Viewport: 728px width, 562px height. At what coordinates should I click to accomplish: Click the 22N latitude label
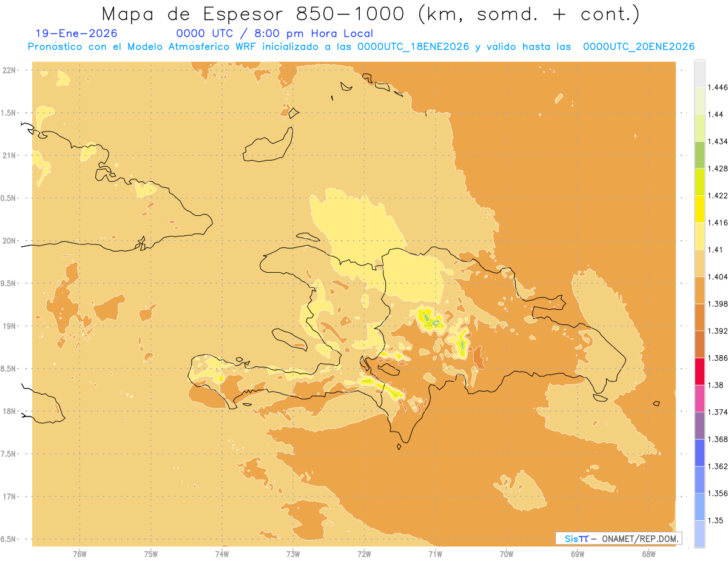coord(10,70)
